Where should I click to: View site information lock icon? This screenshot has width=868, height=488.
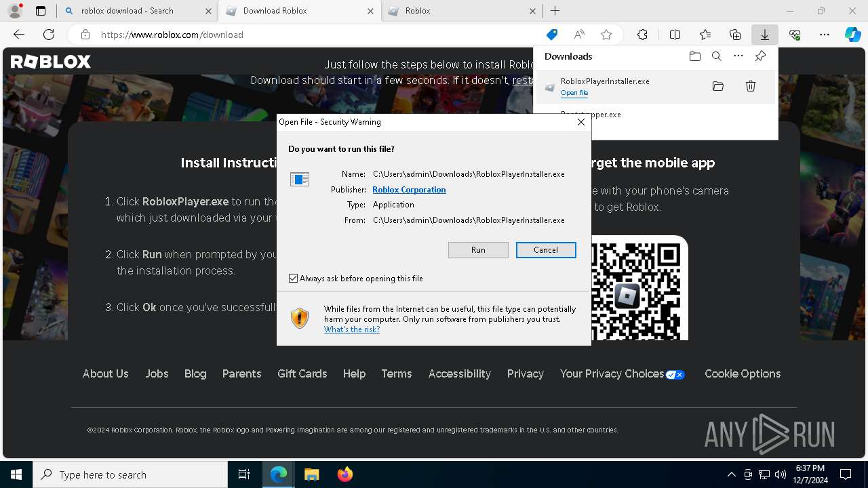(85, 35)
